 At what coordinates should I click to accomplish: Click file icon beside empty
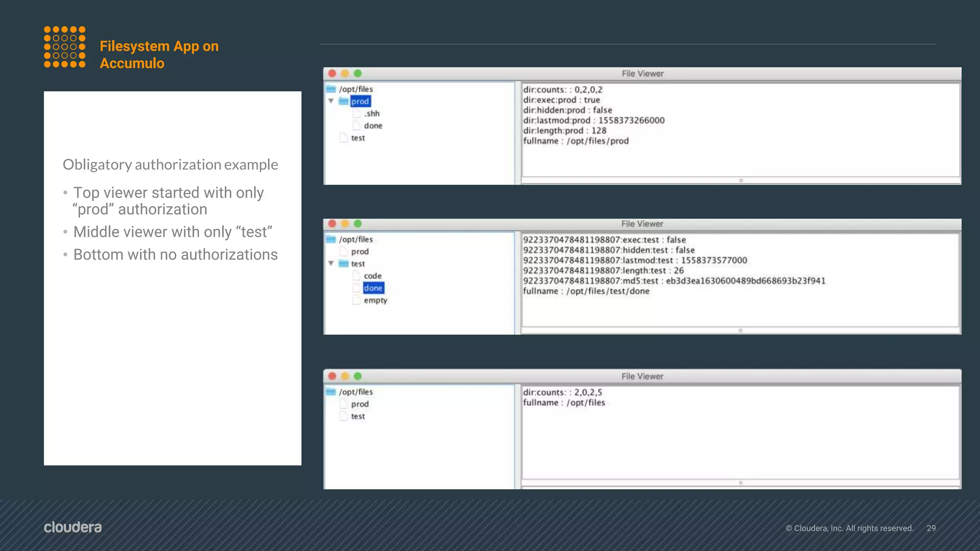coord(356,300)
